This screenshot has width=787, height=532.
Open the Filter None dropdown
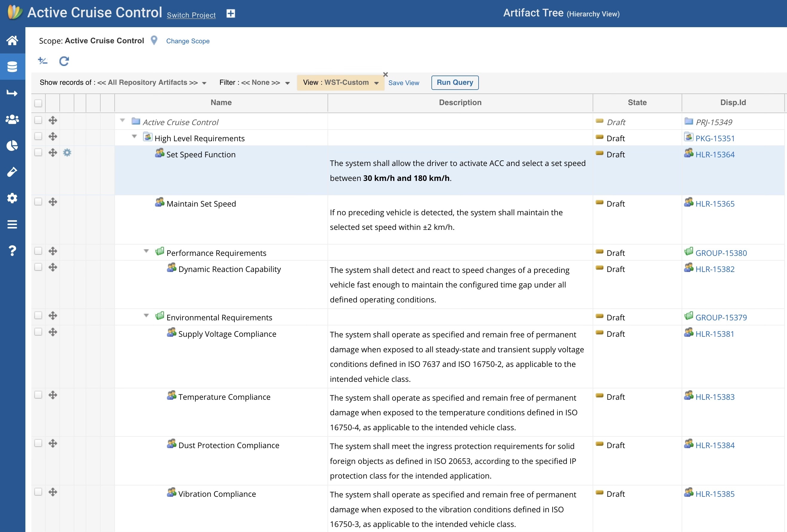click(x=254, y=83)
